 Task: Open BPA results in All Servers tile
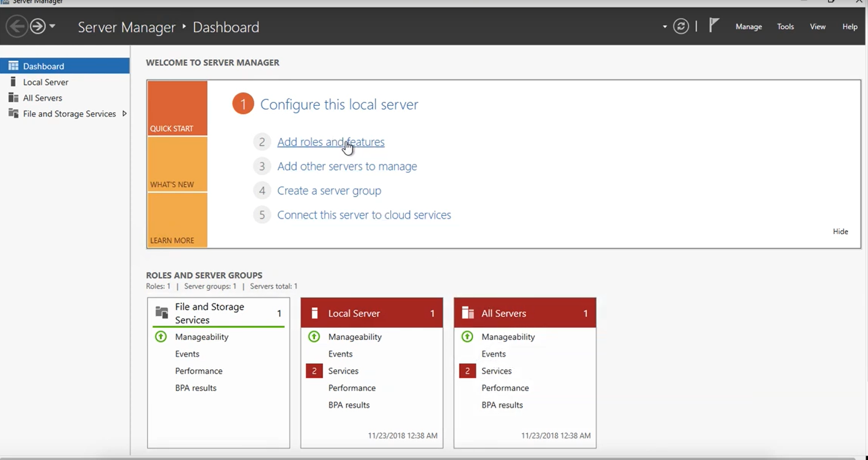(502, 405)
